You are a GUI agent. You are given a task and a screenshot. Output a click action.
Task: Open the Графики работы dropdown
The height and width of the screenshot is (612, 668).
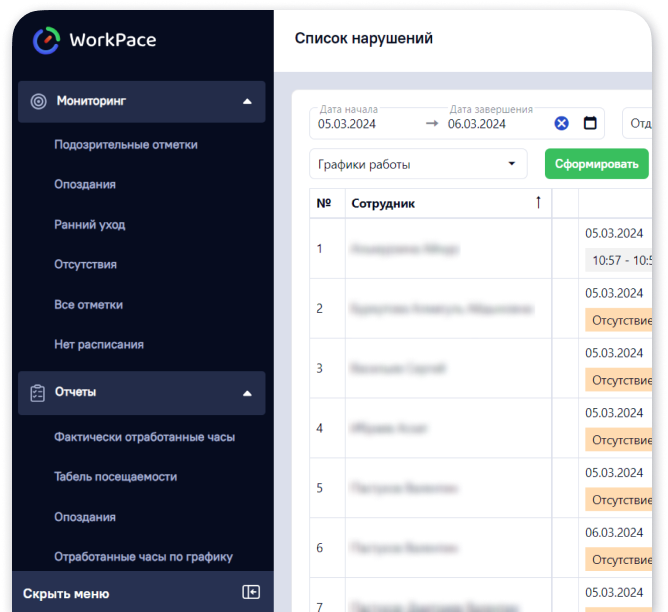click(418, 164)
